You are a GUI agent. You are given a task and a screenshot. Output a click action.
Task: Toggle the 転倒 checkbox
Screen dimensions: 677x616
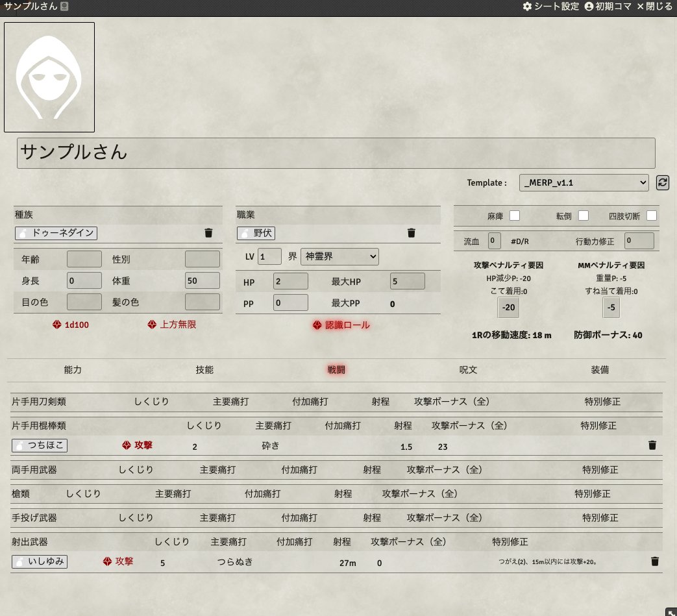(584, 216)
